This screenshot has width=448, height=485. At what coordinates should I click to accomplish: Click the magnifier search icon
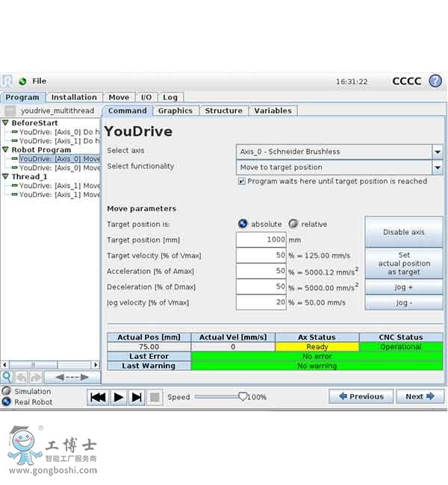tap(7, 378)
